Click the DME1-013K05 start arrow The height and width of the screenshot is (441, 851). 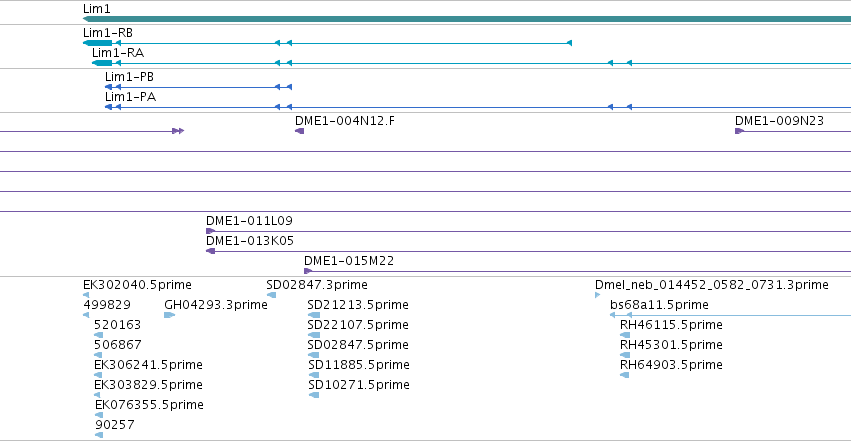(x=211, y=251)
